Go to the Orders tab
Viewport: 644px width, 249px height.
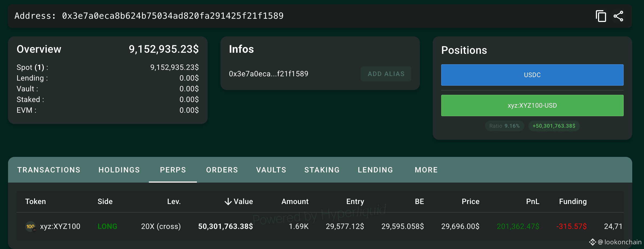(222, 170)
